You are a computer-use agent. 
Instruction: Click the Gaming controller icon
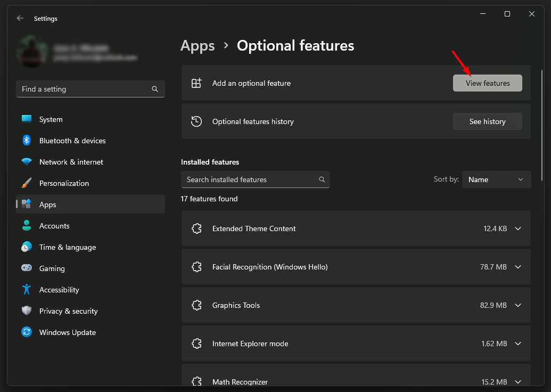[x=27, y=268]
